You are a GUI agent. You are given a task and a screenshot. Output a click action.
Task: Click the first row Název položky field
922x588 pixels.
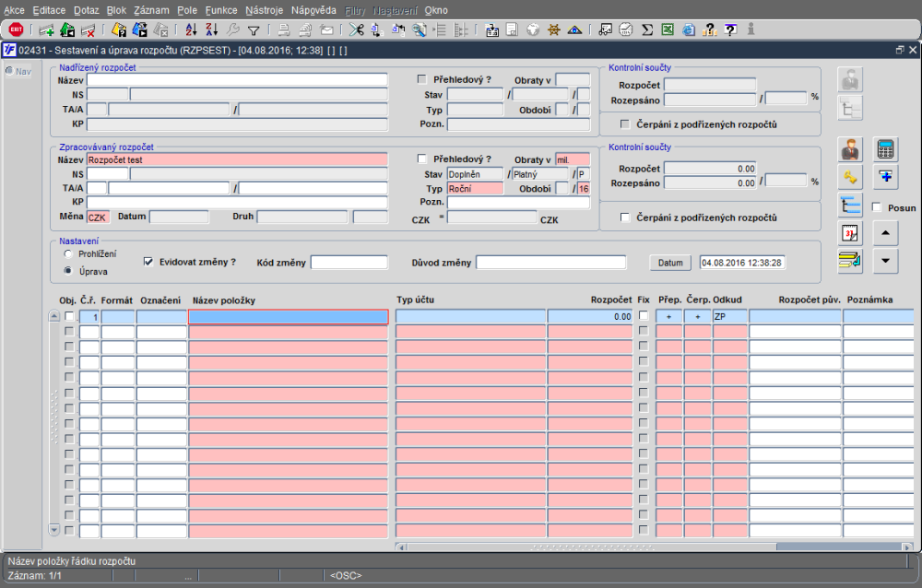click(x=288, y=317)
